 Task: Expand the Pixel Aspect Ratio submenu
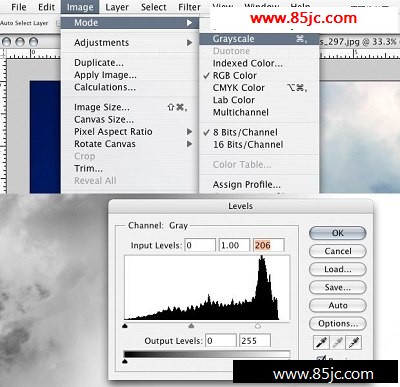tap(130, 132)
